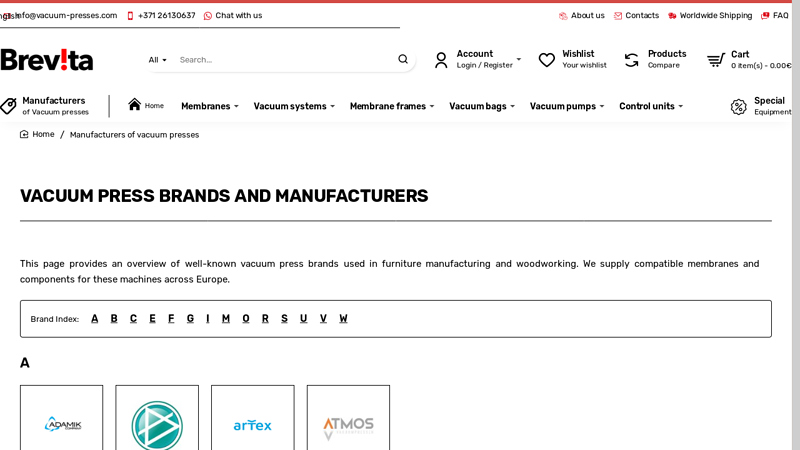800x450 pixels.
Task: Click the Contacts envelope icon
Action: click(x=618, y=16)
